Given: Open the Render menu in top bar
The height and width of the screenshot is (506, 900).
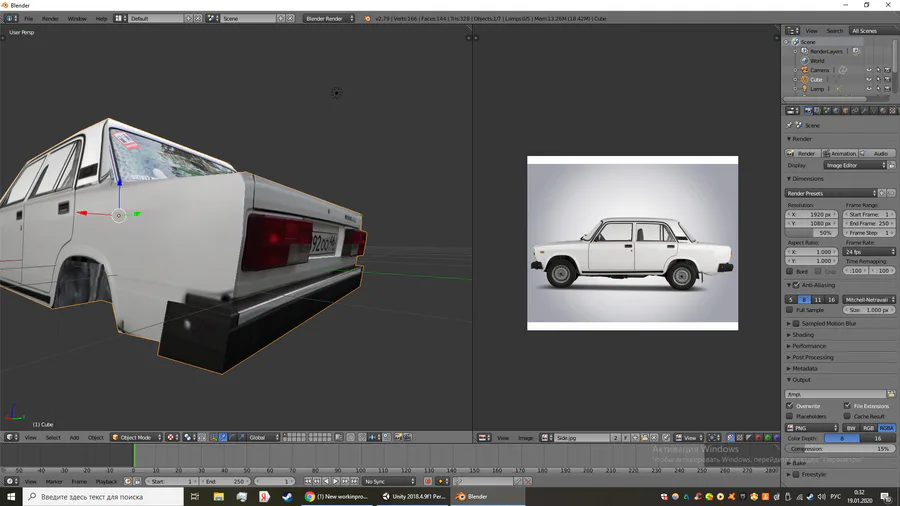Looking at the screenshot, I should pos(50,18).
